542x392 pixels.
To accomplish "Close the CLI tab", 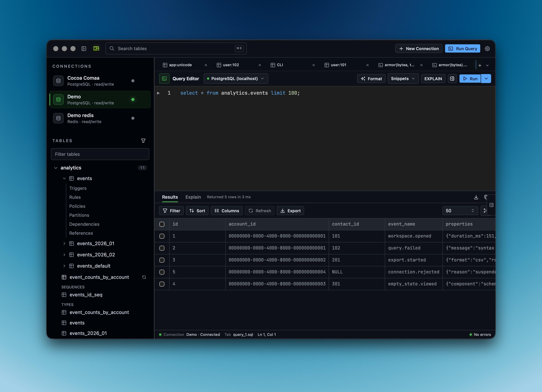I will pos(313,65).
